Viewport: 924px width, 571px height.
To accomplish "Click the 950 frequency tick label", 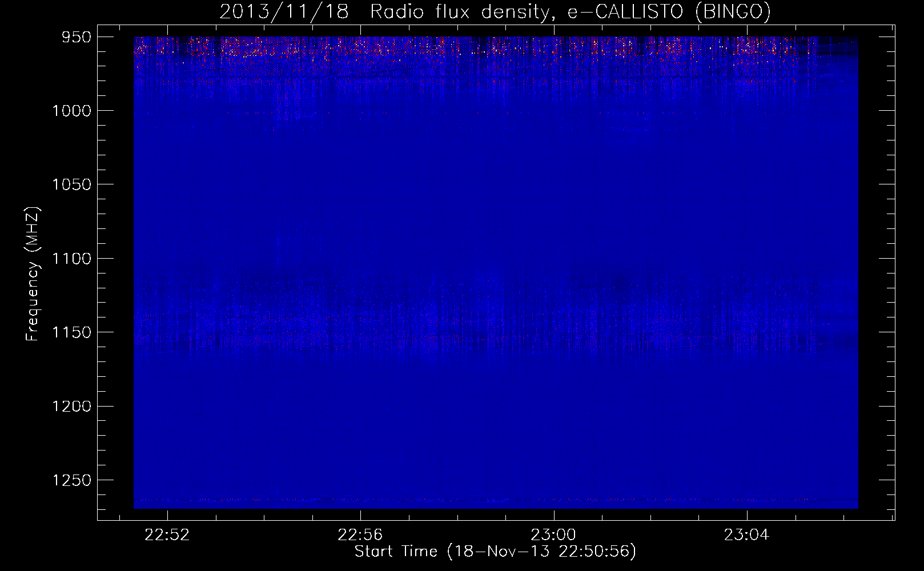I will 77,37.
